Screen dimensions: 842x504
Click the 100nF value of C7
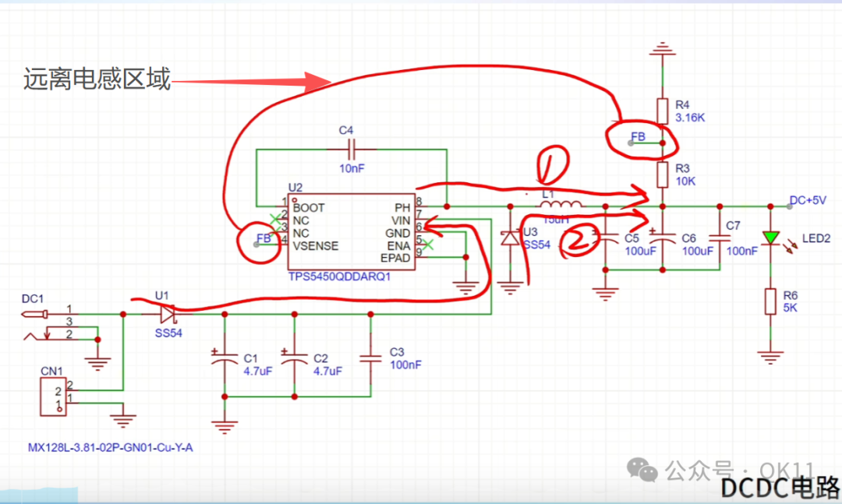pos(742,251)
